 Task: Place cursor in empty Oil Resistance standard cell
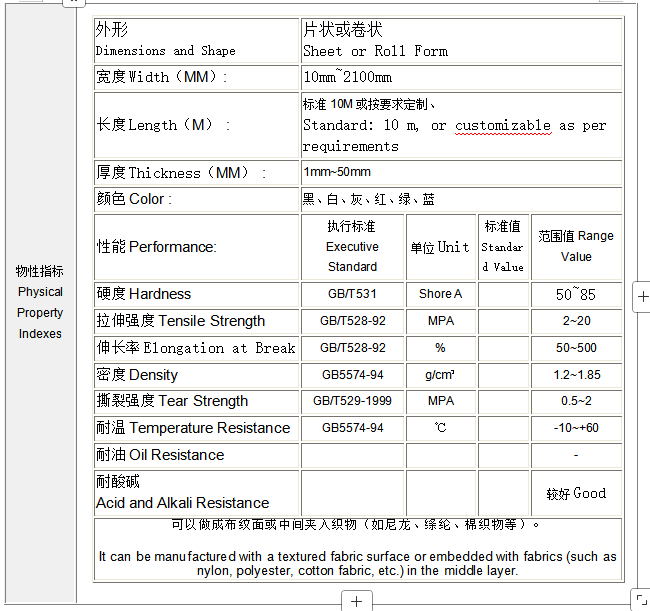[x=352, y=455]
